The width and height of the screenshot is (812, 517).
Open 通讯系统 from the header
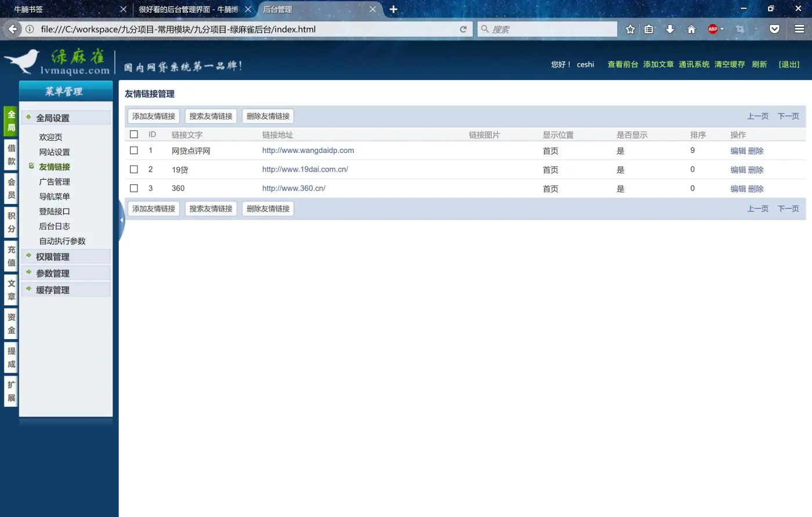coord(694,64)
